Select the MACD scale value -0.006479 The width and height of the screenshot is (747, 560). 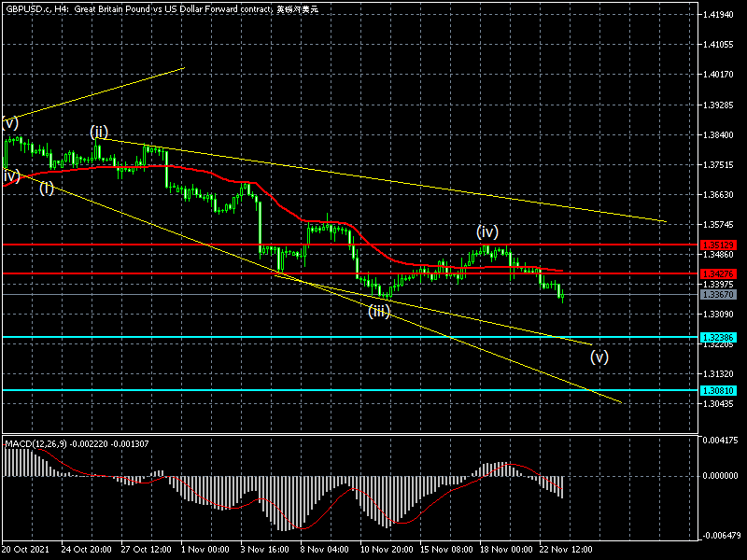(721, 536)
